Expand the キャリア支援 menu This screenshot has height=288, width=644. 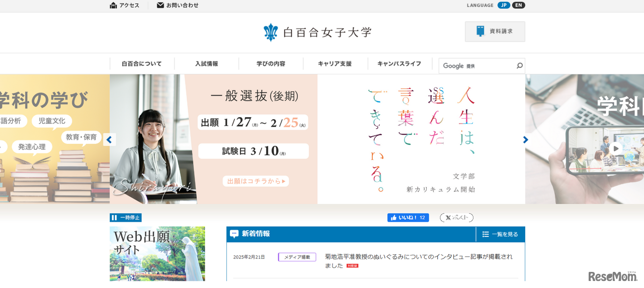[335, 64]
